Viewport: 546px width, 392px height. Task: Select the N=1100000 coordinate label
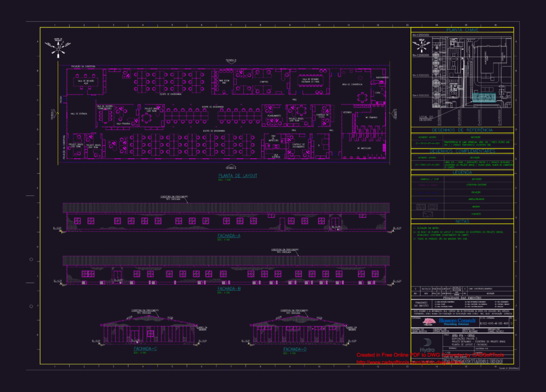[x=421, y=95]
